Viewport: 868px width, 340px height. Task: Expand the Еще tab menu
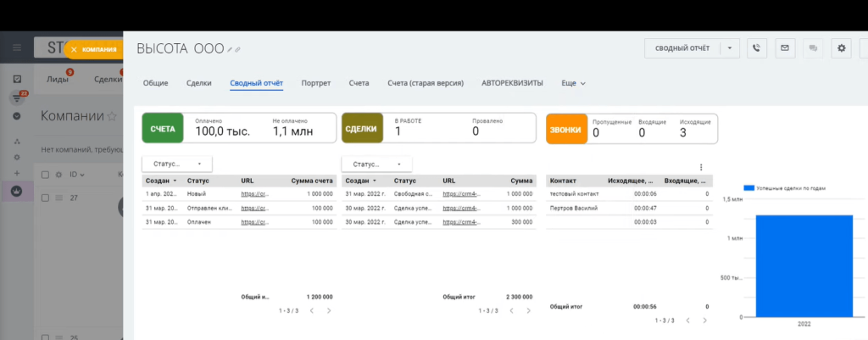click(574, 83)
